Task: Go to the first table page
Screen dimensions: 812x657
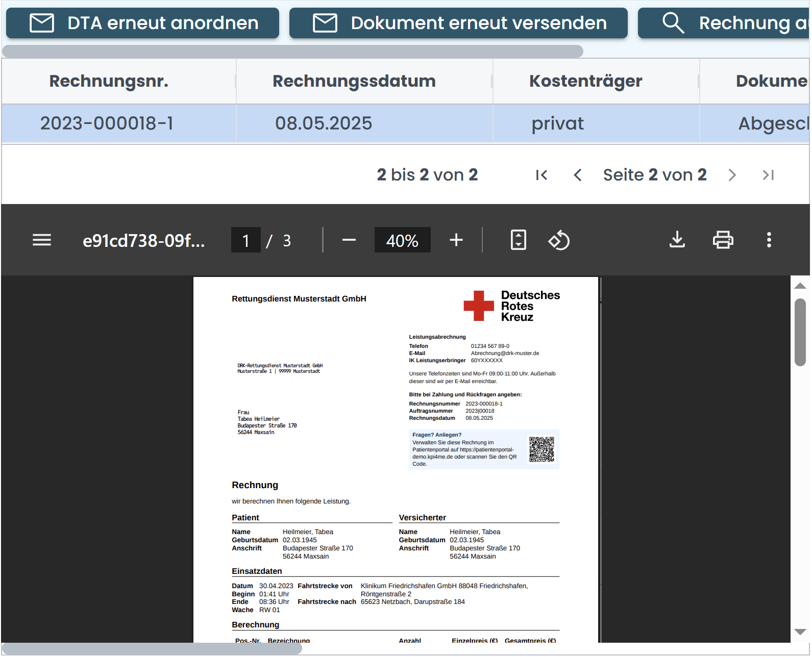Action: tap(542, 175)
